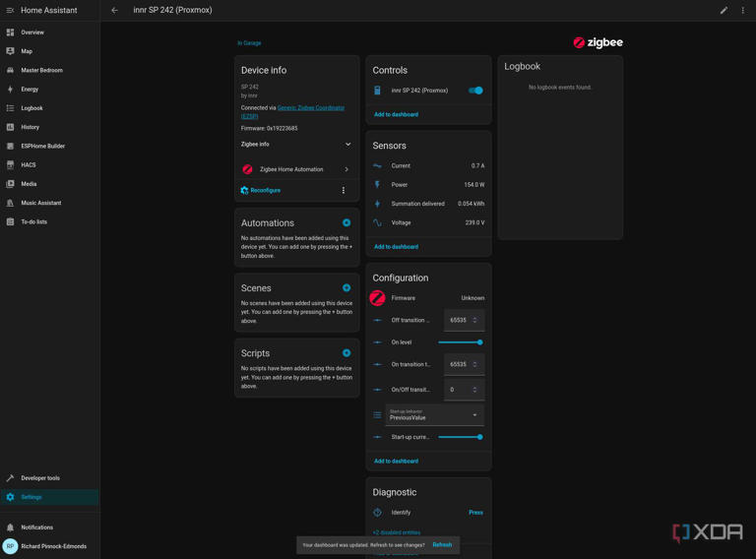The image size is (756, 559).
Task: Add a new script with plus icon
Action: pos(346,353)
